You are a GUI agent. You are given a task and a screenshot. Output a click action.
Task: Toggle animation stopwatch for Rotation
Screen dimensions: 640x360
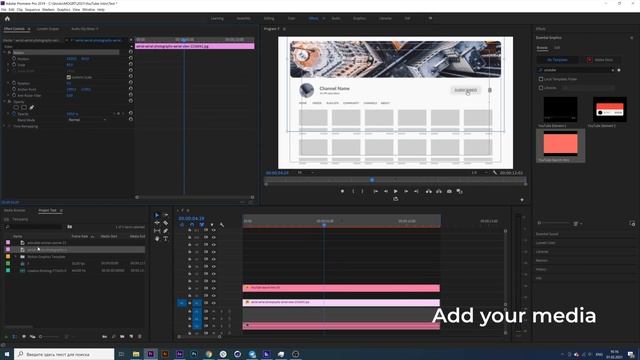14,83
